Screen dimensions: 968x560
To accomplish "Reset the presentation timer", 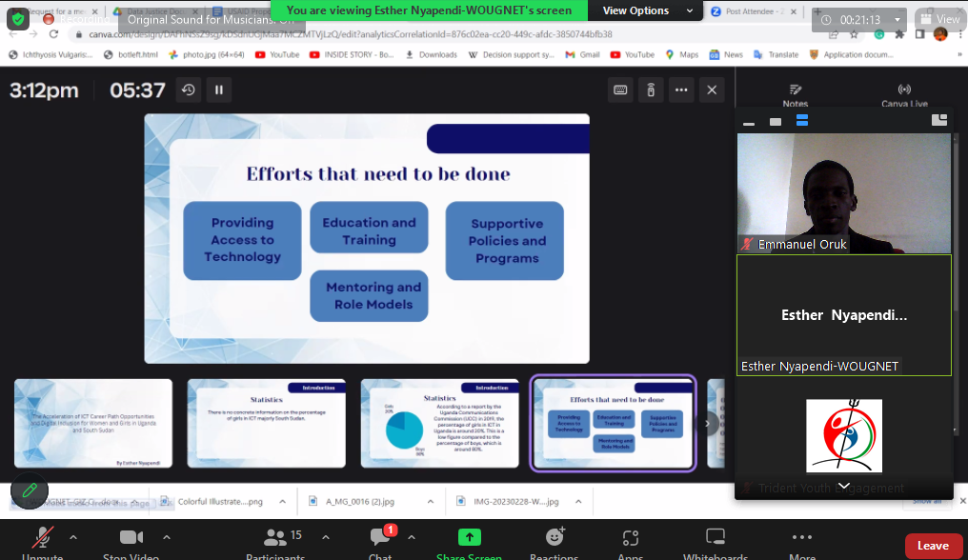I will [x=189, y=90].
